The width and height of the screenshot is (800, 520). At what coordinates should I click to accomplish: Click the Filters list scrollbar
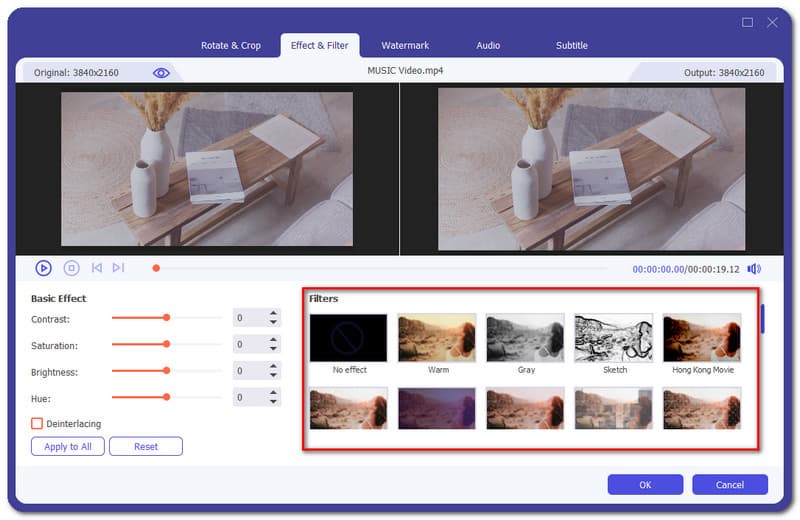763,319
